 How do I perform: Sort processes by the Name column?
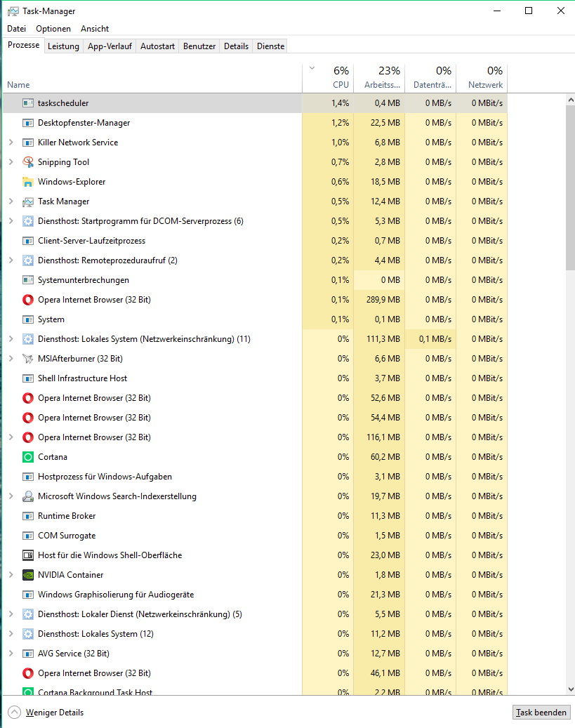click(x=152, y=77)
